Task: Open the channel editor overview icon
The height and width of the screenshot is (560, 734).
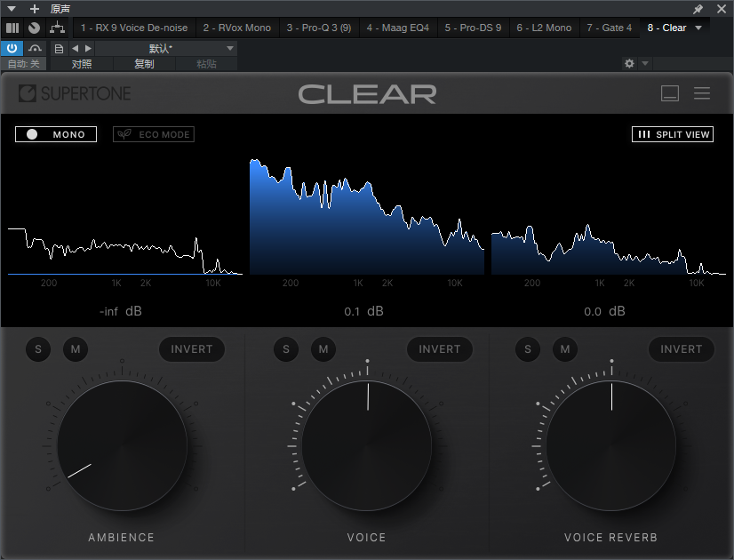Action: pyautogui.click(x=12, y=28)
